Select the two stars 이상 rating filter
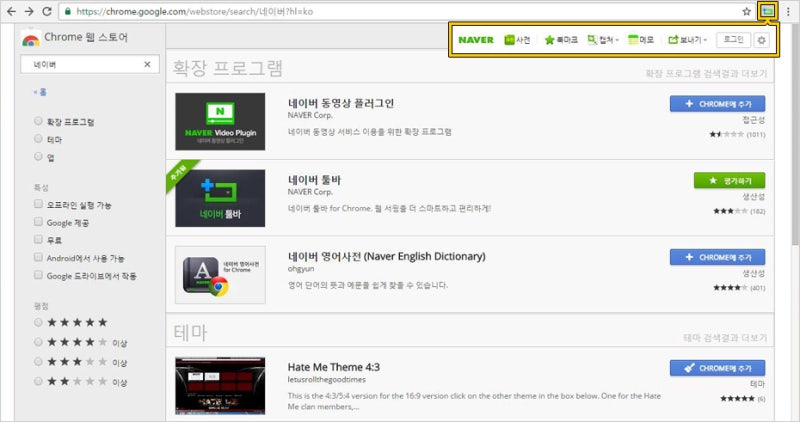 point(38,381)
